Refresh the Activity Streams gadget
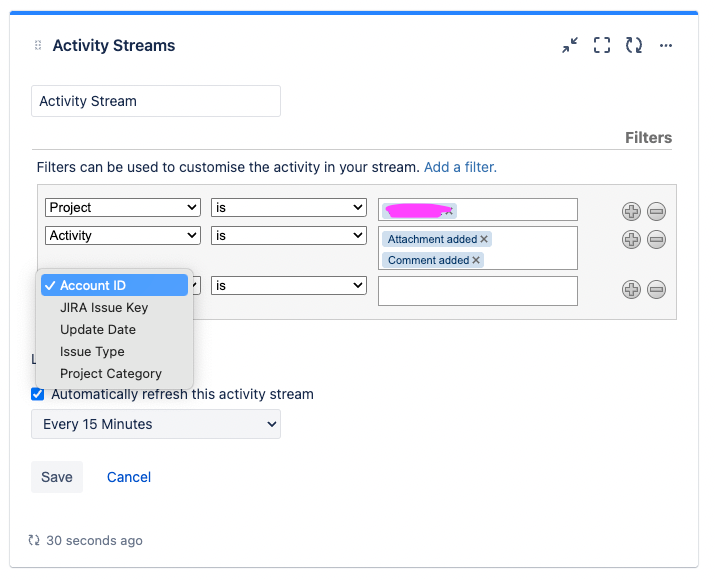The width and height of the screenshot is (715, 580). click(634, 45)
